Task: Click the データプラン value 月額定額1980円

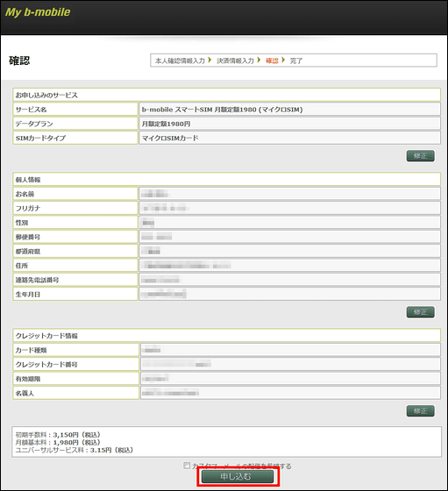Action: coord(166,124)
